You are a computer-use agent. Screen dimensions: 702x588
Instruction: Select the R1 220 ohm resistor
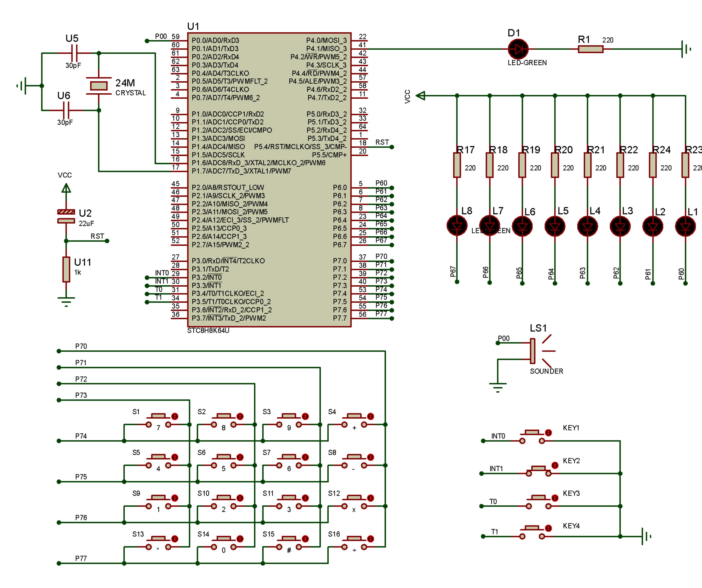[x=591, y=49]
